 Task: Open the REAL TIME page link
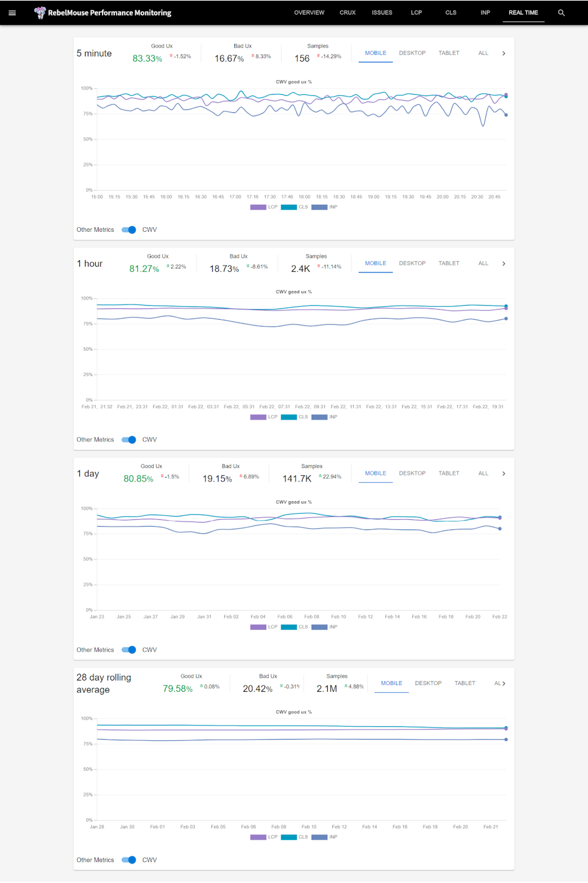click(x=523, y=12)
